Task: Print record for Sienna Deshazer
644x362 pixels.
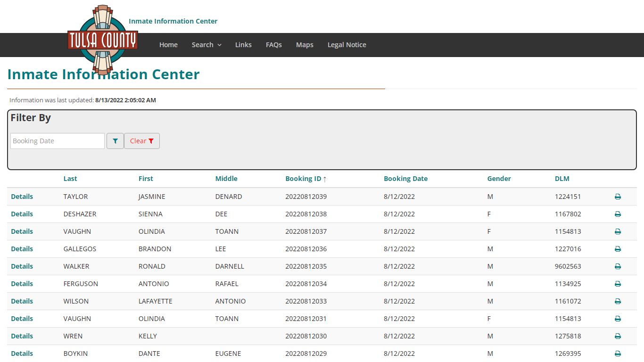Action: tap(618, 214)
